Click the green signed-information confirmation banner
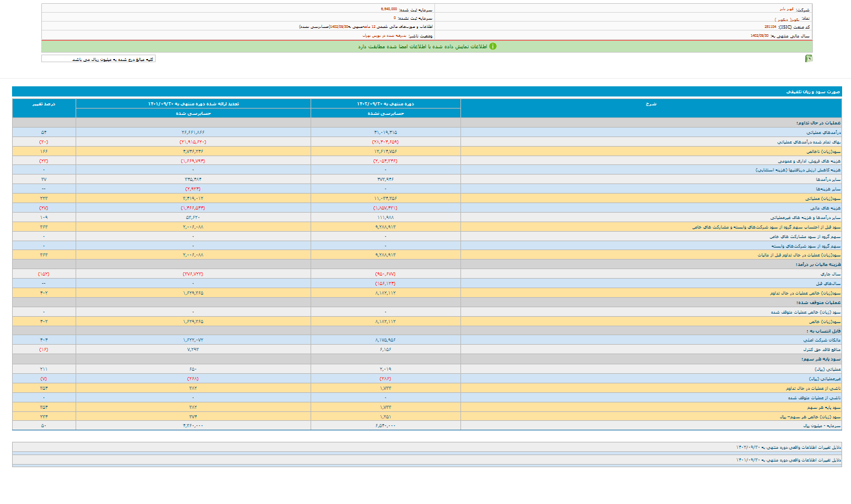 [x=425, y=46]
